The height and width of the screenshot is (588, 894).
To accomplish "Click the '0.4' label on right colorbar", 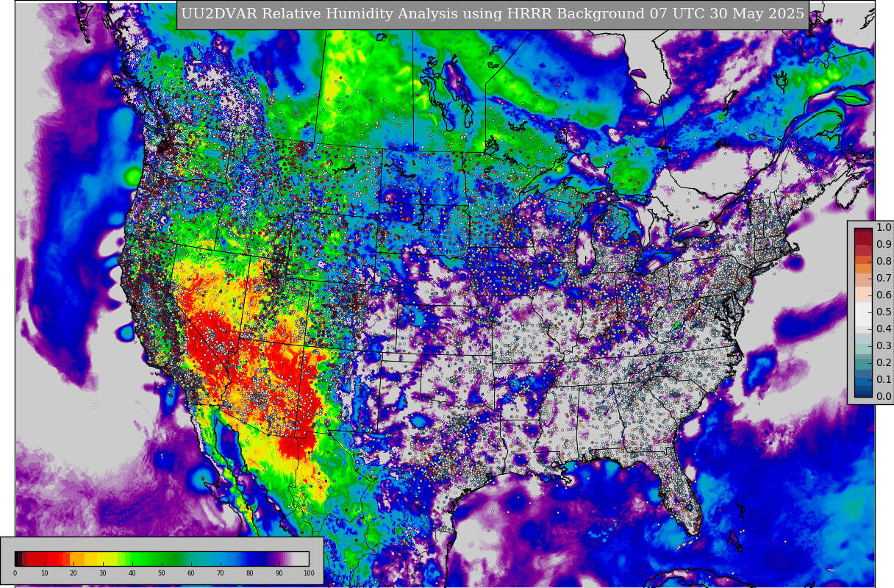I will [x=883, y=329].
